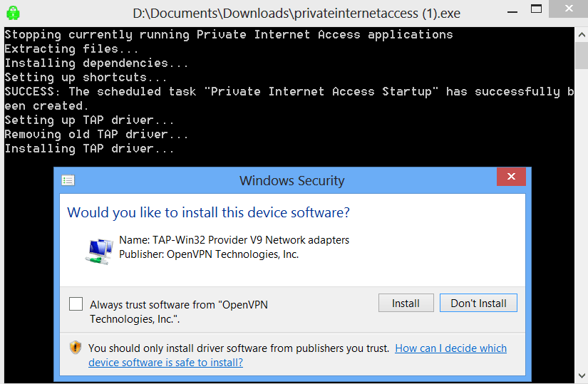The height and width of the screenshot is (384, 588).
Task: Click 'Would you like to install this device software?' heading
Action: click(x=209, y=212)
